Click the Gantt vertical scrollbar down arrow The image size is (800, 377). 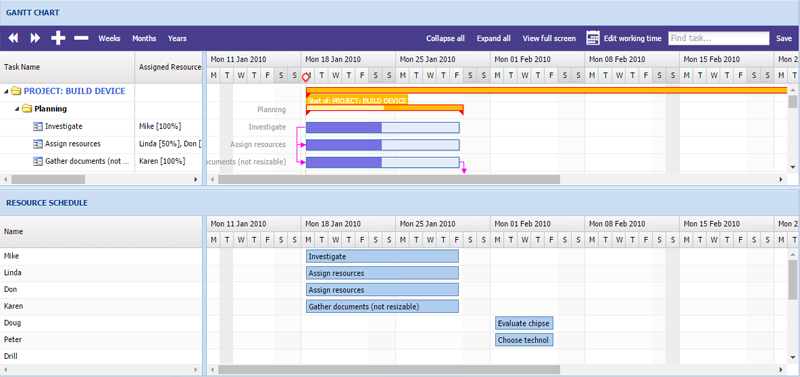(x=792, y=167)
